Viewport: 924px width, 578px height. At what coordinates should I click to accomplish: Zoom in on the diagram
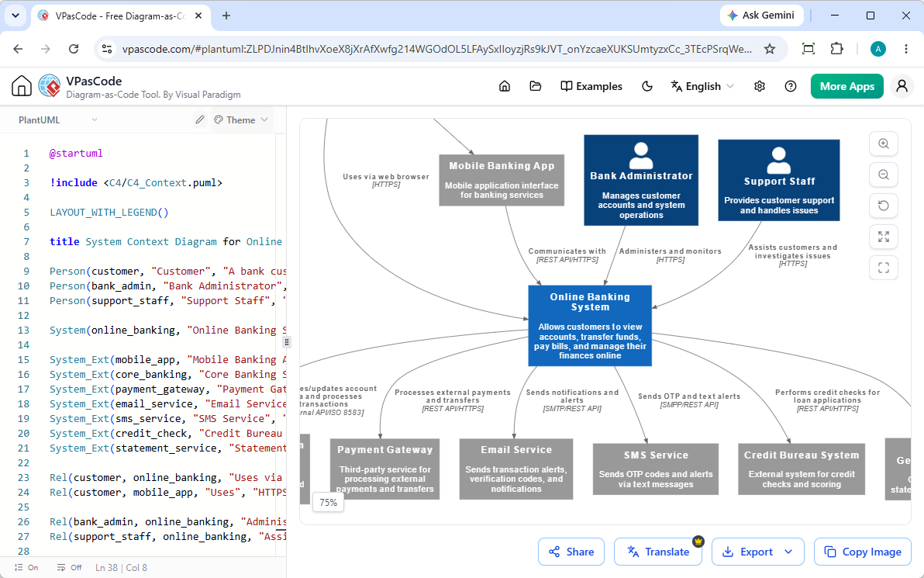coord(884,144)
